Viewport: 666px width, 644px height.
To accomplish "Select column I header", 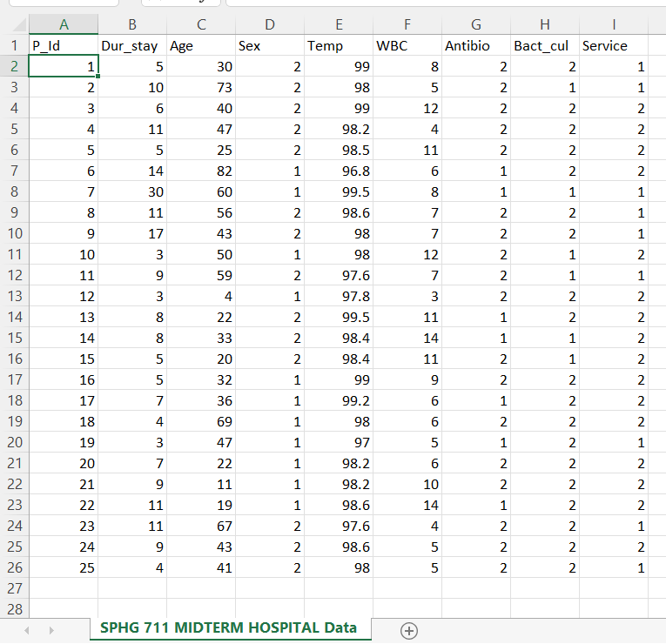I will tap(614, 24).
